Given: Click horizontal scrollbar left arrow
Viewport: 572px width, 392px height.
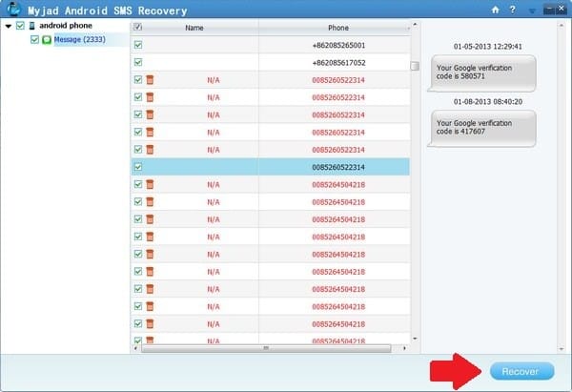Looking at the screenshot, I should [135, 348].
